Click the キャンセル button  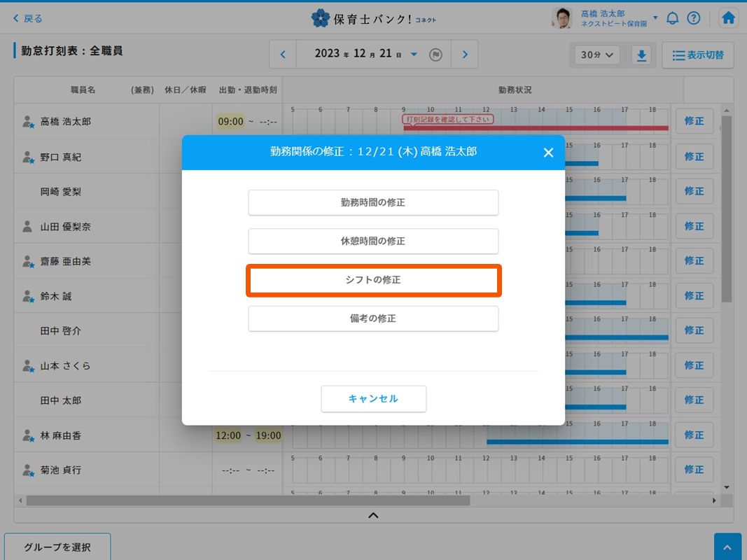pos(373,399)
